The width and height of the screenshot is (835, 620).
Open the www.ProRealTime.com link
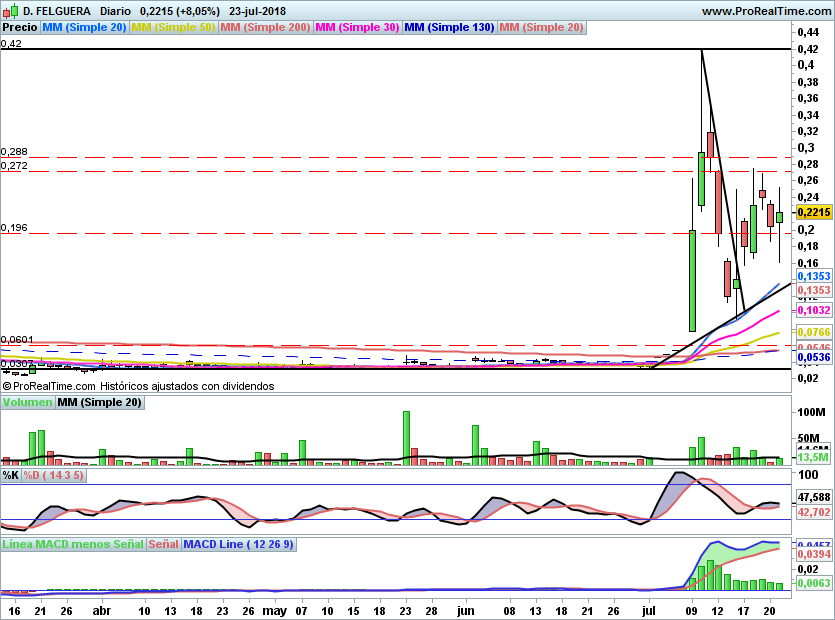[764, 11]
